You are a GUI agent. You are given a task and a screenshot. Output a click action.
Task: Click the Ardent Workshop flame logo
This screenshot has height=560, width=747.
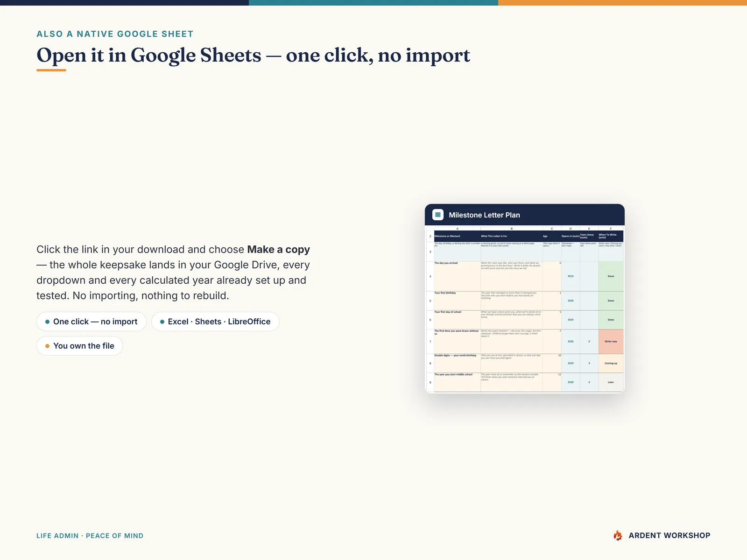tap(618, 535)
